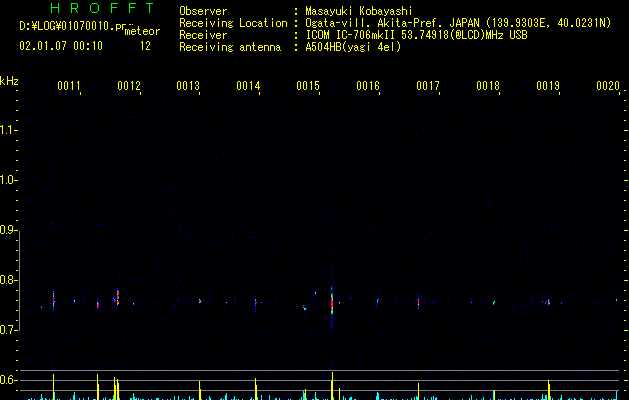Click the 0012 time marker
629x400 pixels.
(129, 86)
